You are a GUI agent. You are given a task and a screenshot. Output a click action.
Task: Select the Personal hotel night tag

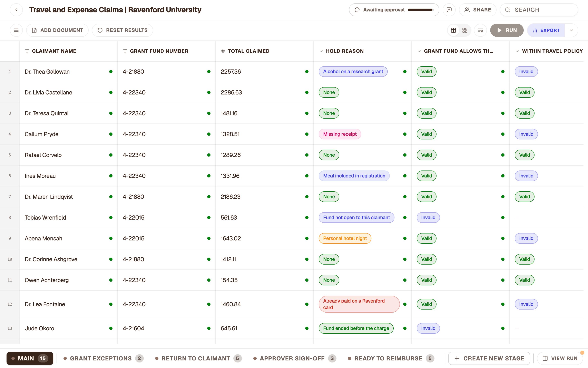tap(345, 238)
